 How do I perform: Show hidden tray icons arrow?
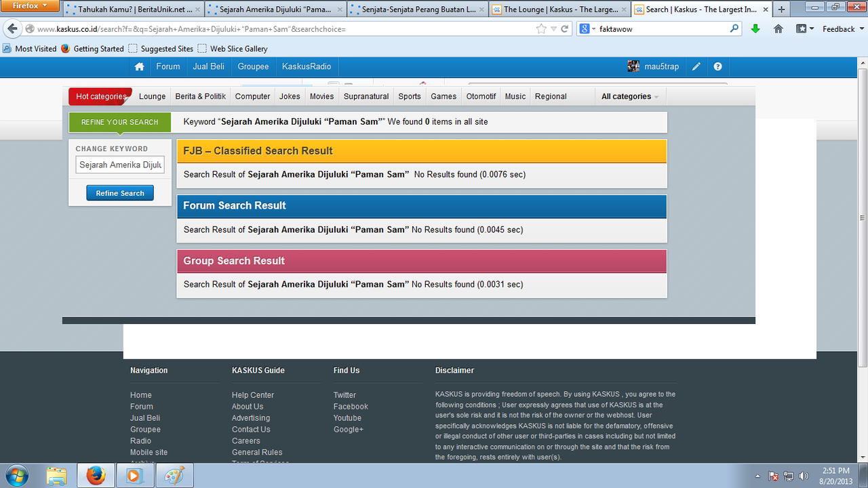(757, 476)
